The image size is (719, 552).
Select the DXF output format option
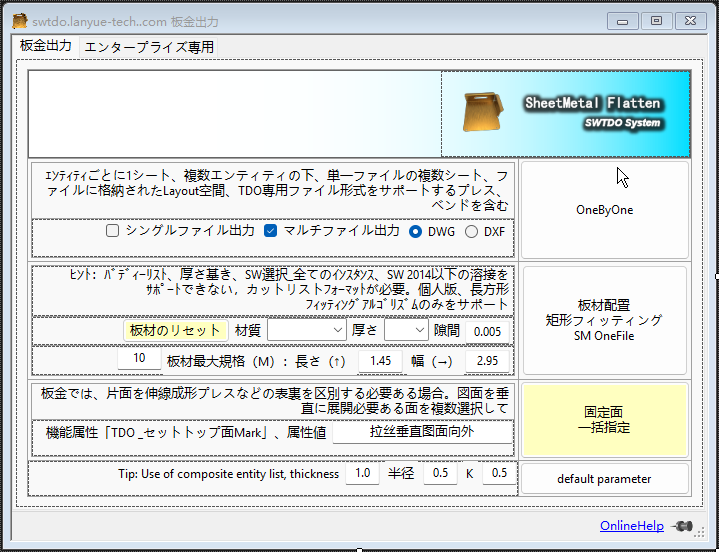(472, 231)
